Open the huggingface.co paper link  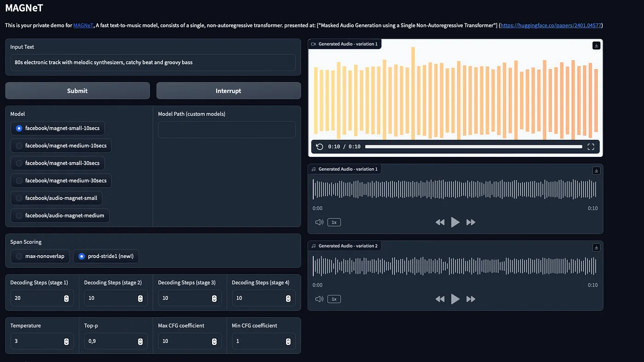click(551, 25)
